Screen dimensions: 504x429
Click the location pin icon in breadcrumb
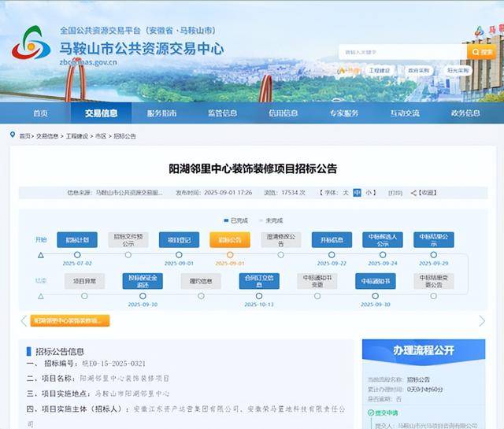click(13, 135)
